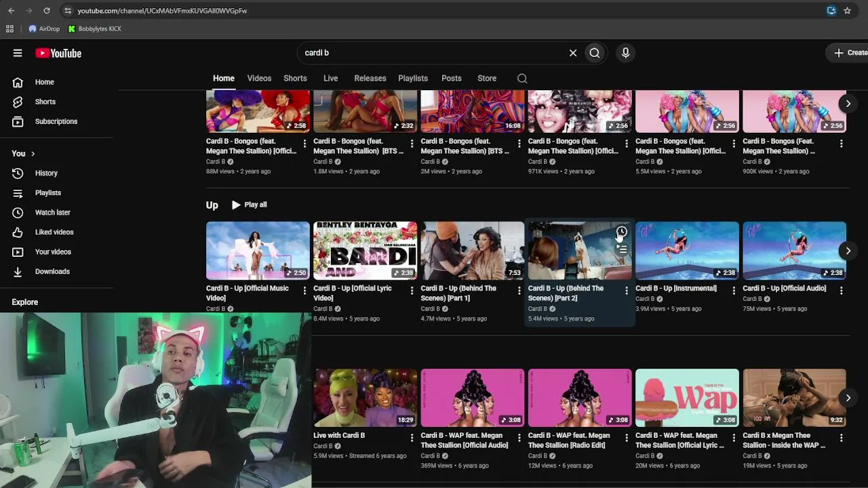Add Behind The Scenes Part 2 to Watch later

tap(622, 232)
